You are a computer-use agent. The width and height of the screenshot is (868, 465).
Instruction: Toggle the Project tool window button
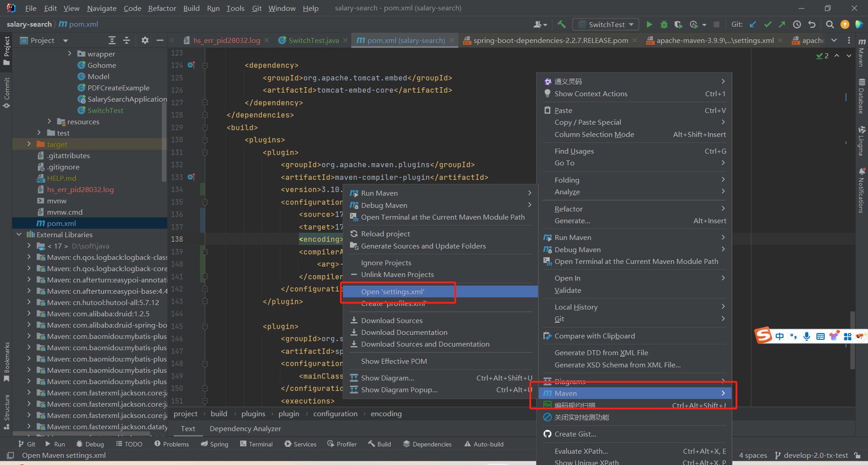click(6, 50)
